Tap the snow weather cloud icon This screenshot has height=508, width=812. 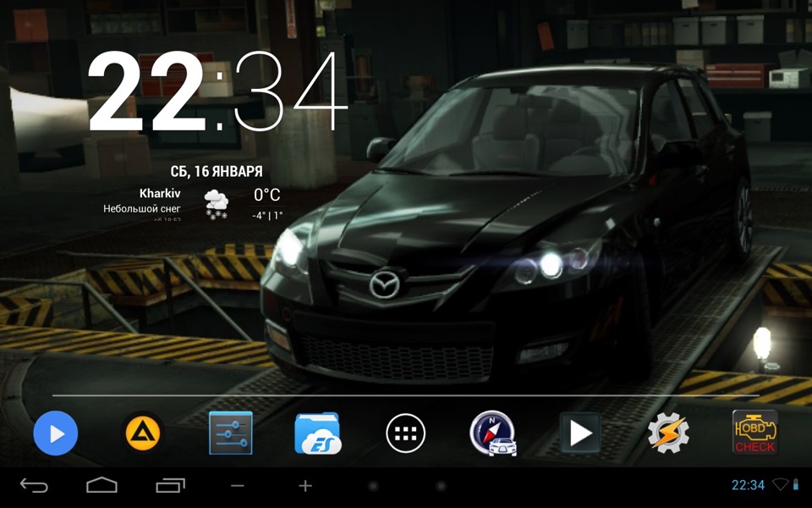[x=216, y=204]
